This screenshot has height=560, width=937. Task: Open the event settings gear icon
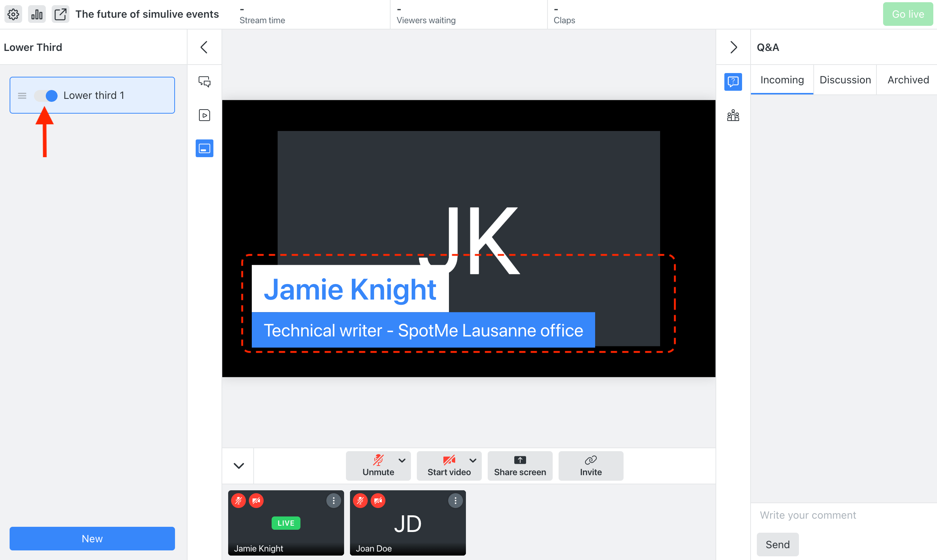point(13,14)
